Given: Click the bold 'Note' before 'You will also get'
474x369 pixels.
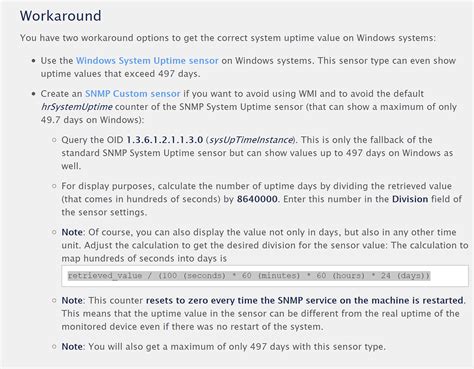Looking at the screenshot, I should tap(72, 347).
